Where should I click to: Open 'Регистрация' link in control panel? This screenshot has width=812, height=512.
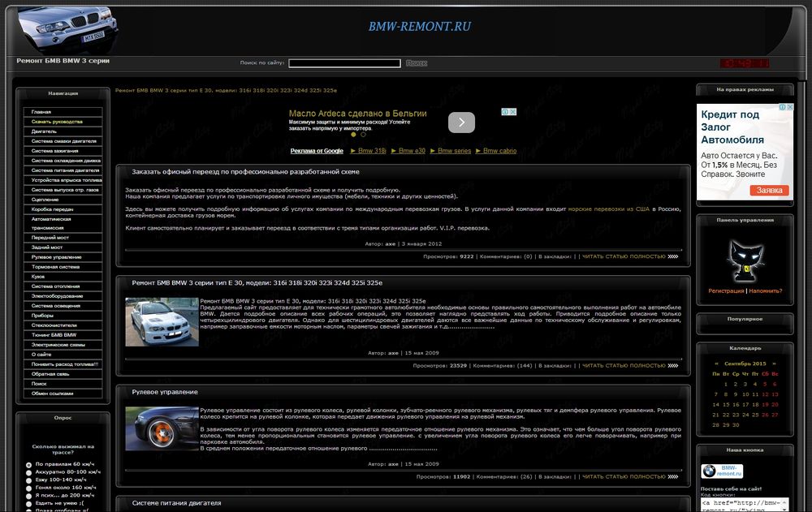726,291
